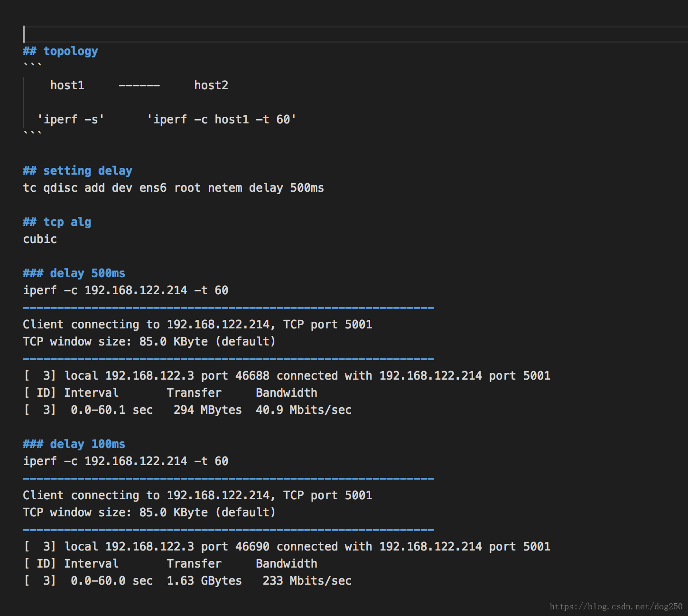The width and height of the screenshot is (688, 616).
Task: Select the word 'cubic'
Action: [40, 239]
